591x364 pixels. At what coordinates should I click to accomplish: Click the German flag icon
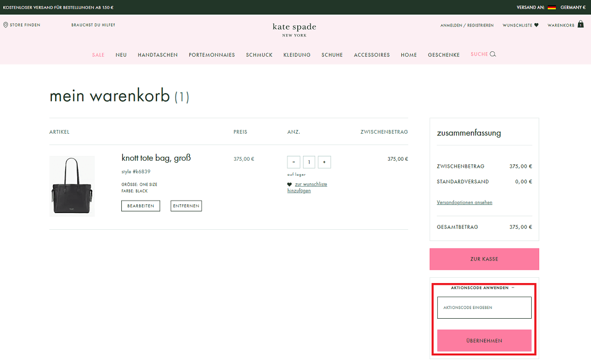552,8
